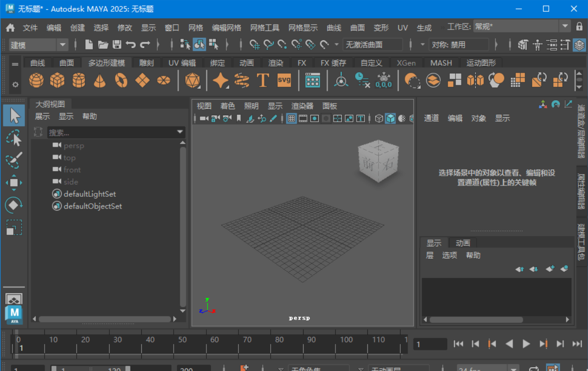
Task: Activate the arrow Select tool
Action: [14, 115]
